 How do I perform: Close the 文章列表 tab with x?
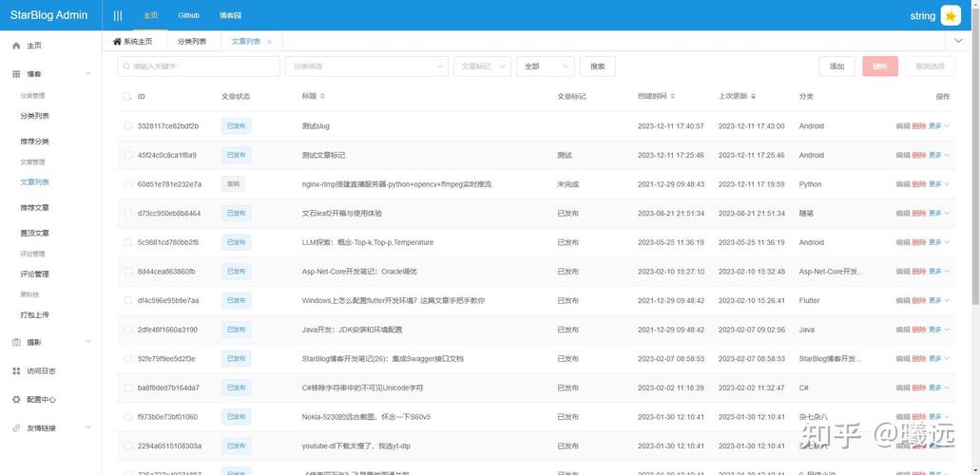(x=269, y=42)
